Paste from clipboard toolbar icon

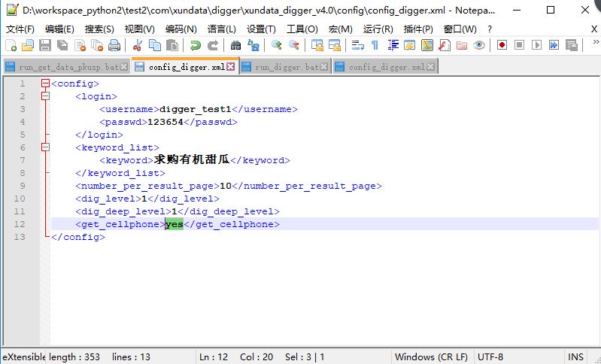pos(172,45)
